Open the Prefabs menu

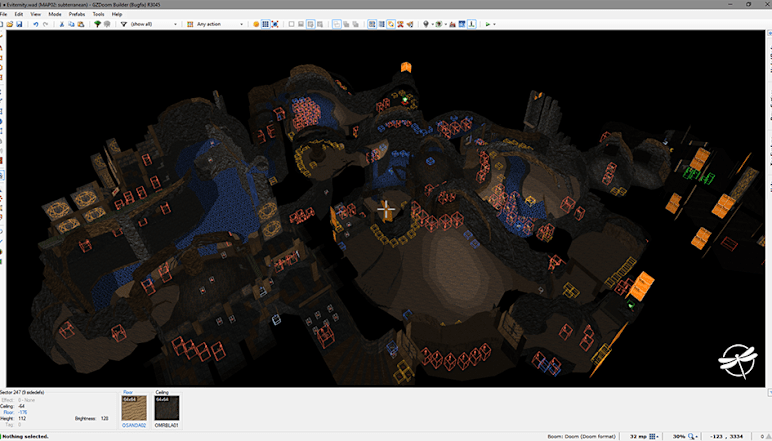77,14
